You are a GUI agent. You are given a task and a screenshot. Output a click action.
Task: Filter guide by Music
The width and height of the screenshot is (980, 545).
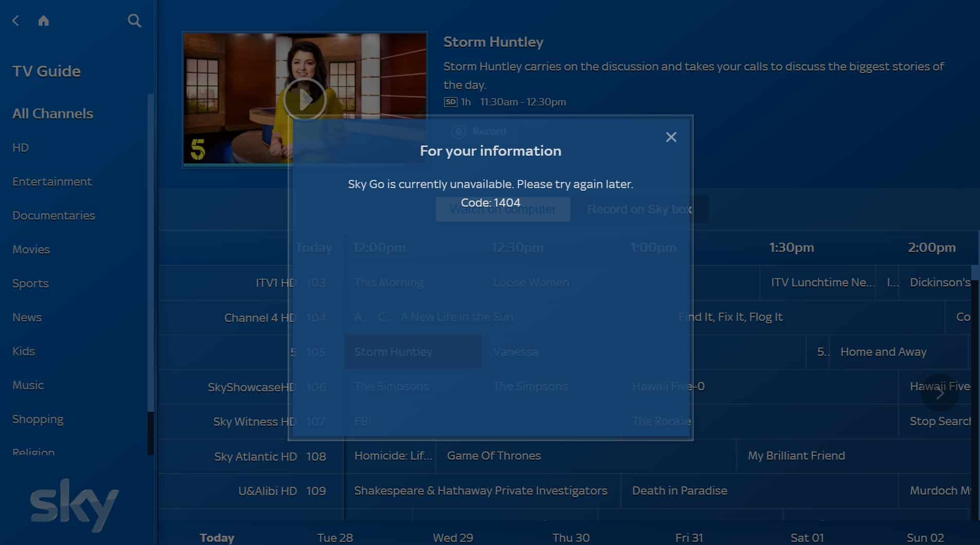point(28,385)
